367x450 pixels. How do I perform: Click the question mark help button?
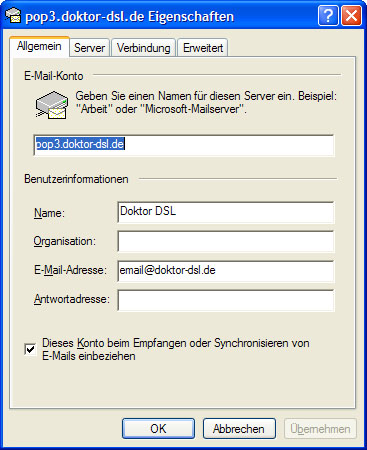click(328, 15)
